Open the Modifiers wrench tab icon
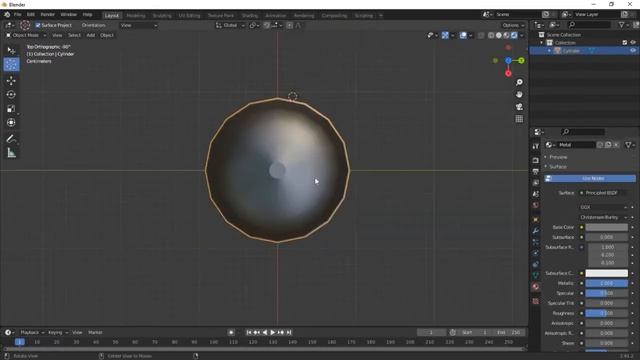The image size is (640, 360). click(536, 231)
